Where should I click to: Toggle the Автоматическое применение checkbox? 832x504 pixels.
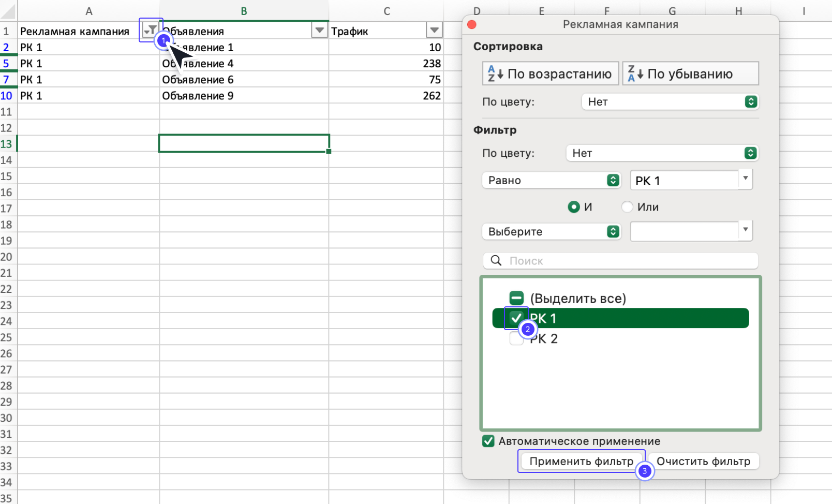(488, 441)
